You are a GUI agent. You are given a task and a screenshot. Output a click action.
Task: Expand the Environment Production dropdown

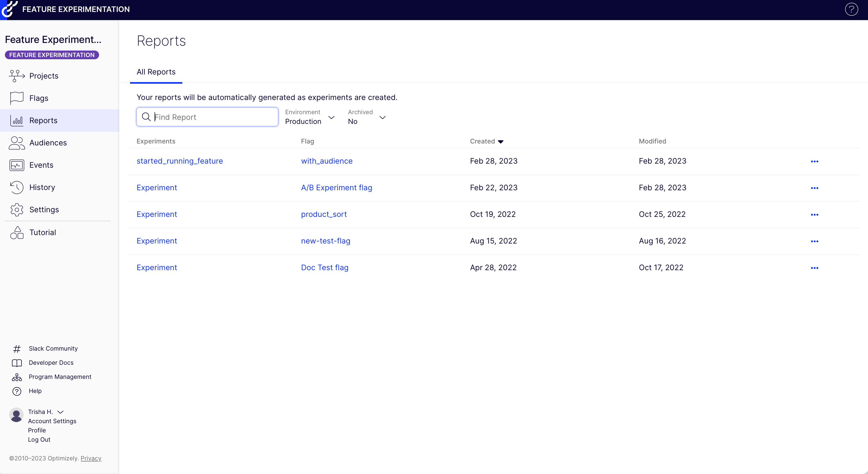pyautogui.click(x=310, y=117)
